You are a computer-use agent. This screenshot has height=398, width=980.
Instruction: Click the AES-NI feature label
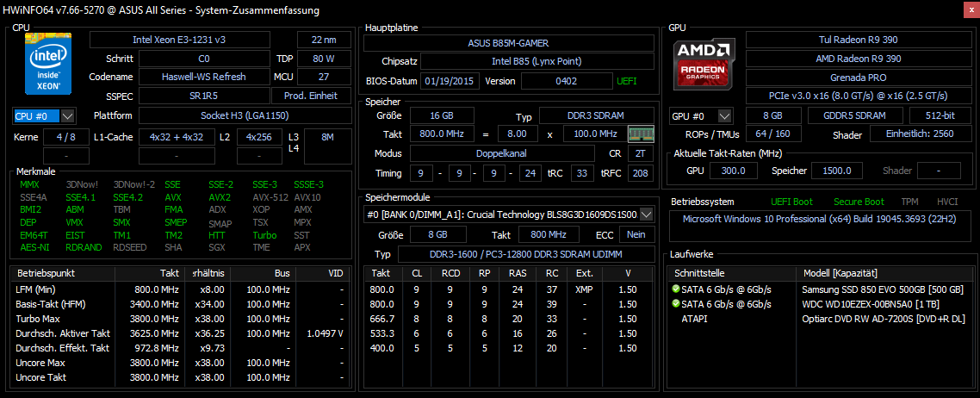pyautogui.click(x=33, y=246)
